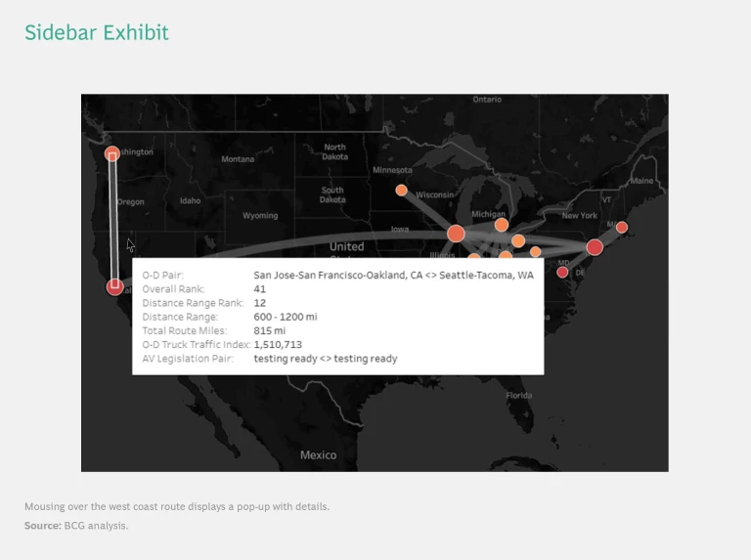Select the large red marker below New York
The width and height of the screenshot is (751, 560).
(595, 247)
